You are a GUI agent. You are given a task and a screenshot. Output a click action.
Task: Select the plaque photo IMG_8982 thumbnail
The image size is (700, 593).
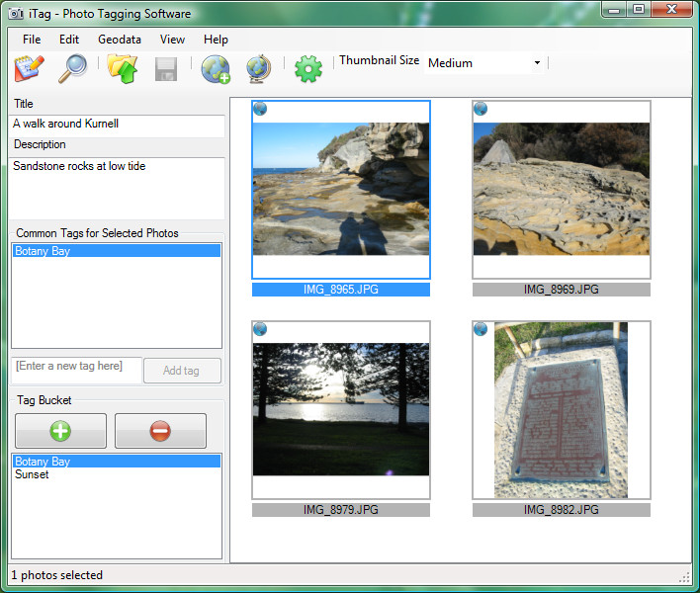pyautogui.click(x=562, y=409)
